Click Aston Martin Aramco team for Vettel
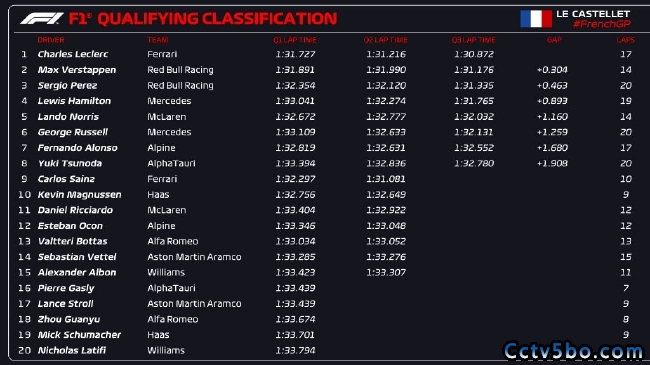The image size is (650, 365). pos(194,257)
